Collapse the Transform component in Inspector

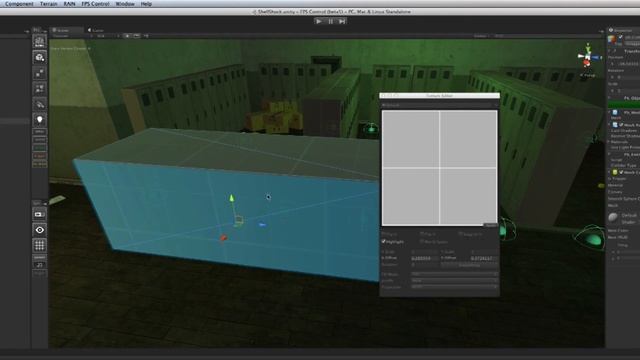pos(610,51)
